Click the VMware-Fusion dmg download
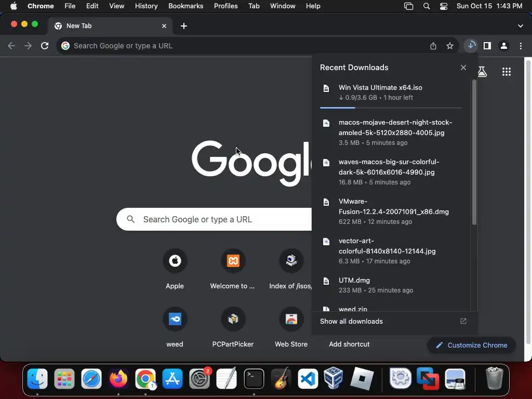This screenshot has width=532, height=399. pyautogui.click(x=391, y=211)
